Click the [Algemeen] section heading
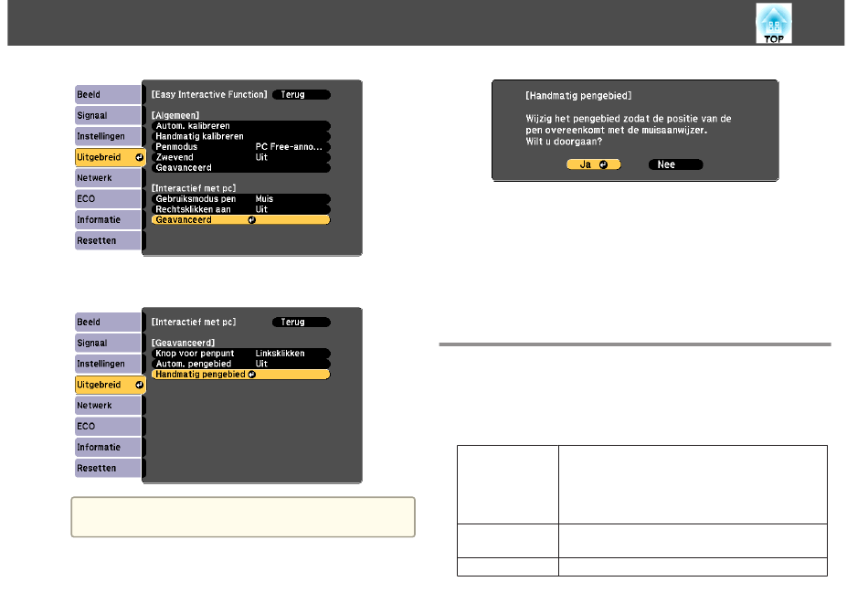Screen dimensions: 868x603 point(175,115)
